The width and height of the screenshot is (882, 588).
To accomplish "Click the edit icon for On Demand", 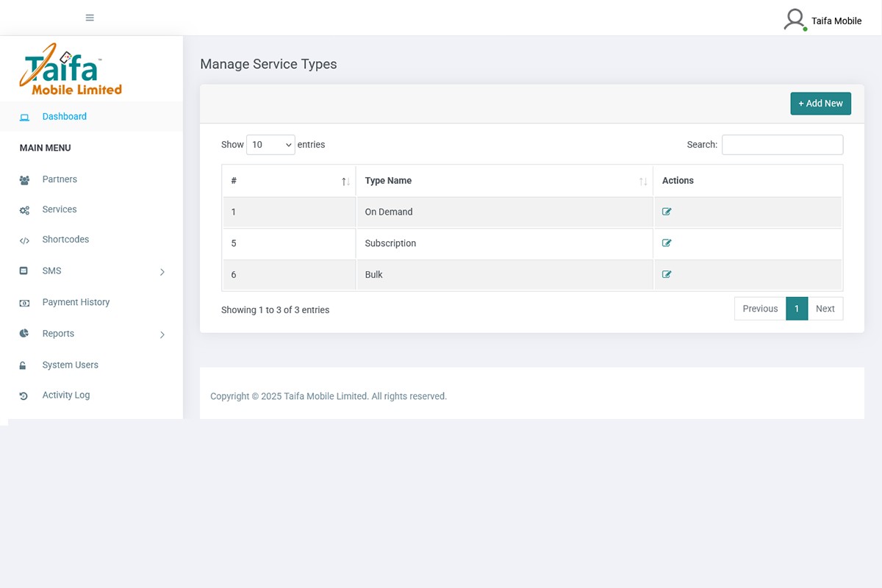I will (x=667, y=212).
